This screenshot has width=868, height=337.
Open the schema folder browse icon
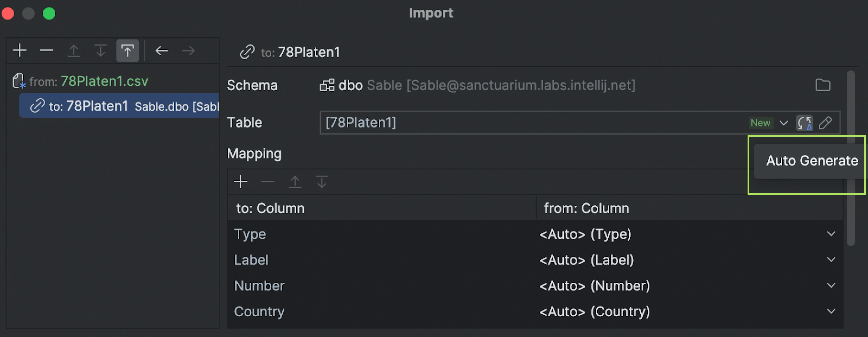pos(822,85)
